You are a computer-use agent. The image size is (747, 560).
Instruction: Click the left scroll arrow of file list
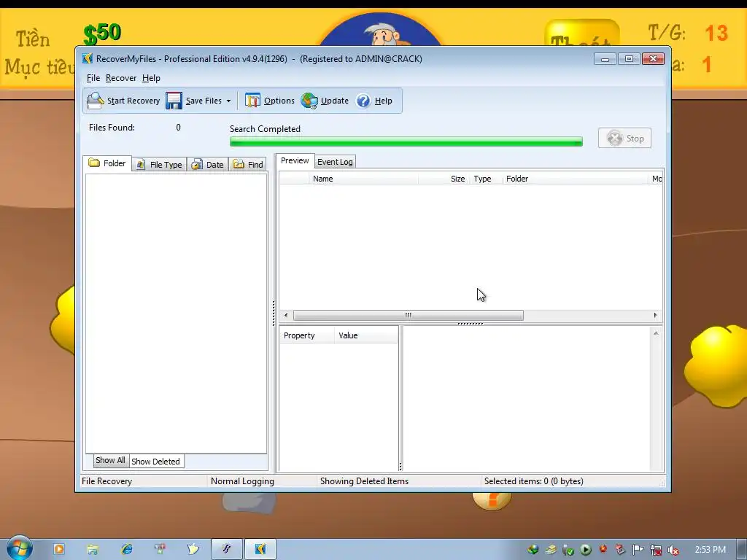(x=286, y=315)
